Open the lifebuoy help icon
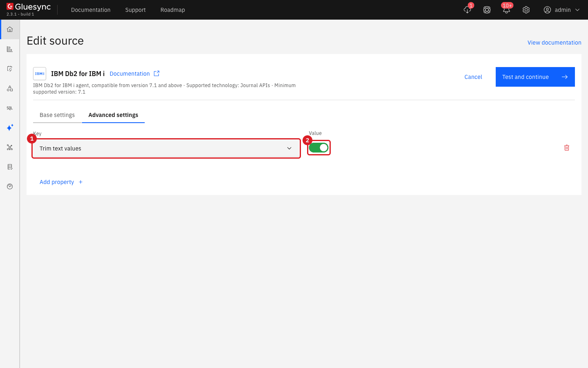This screenshot has height=368, width=588. (x=487, y=10)
